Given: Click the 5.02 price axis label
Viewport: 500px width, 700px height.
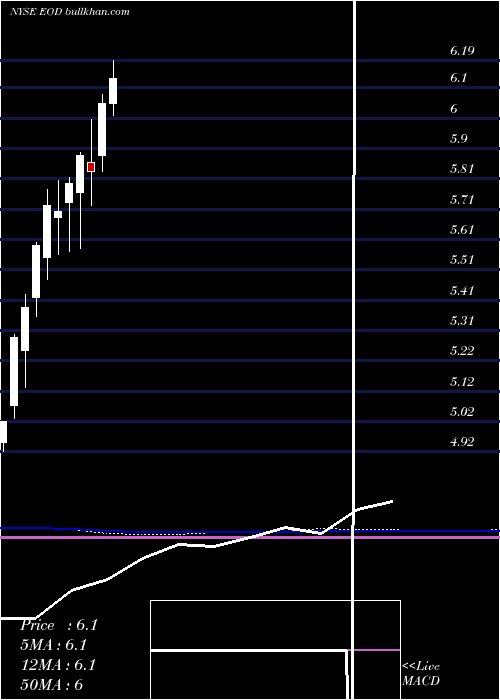Looking at the screenshot, I should (462, 412).
